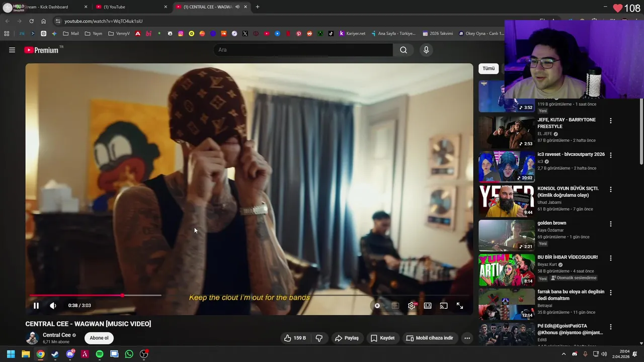
Task: Open the Kariyer.net bookmark
Action: pyautogui.click(x=352, y=34)
